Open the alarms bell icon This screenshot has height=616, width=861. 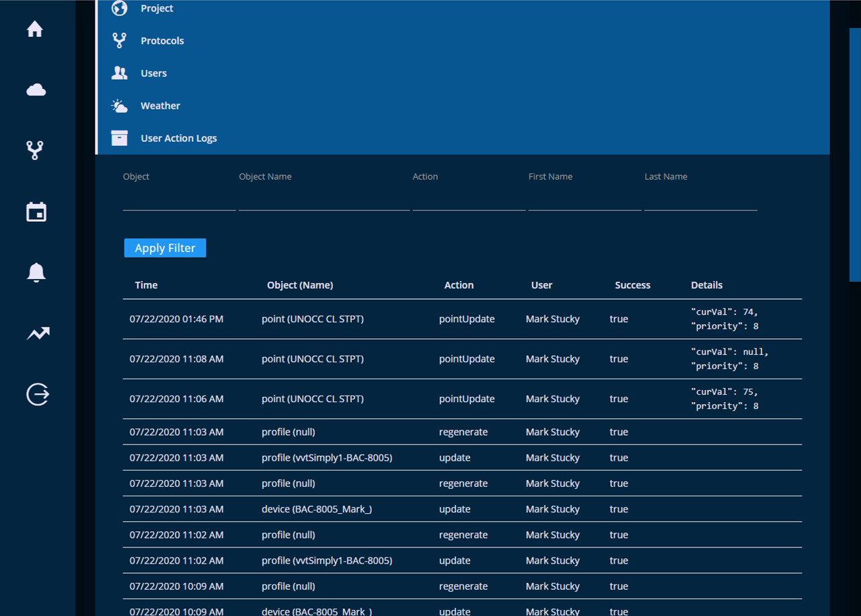coord(36,272)
